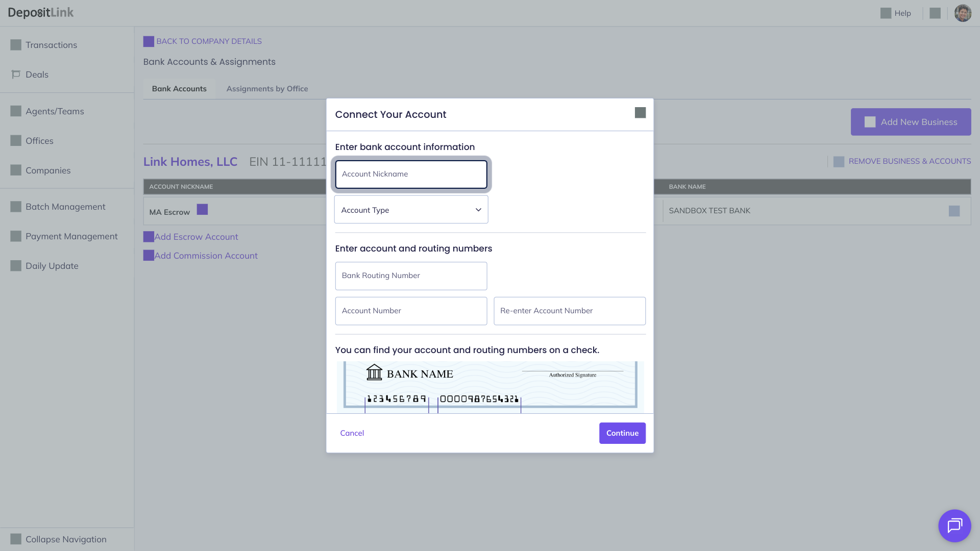Click the user profile avatar
980x551 pixels.
963,13
